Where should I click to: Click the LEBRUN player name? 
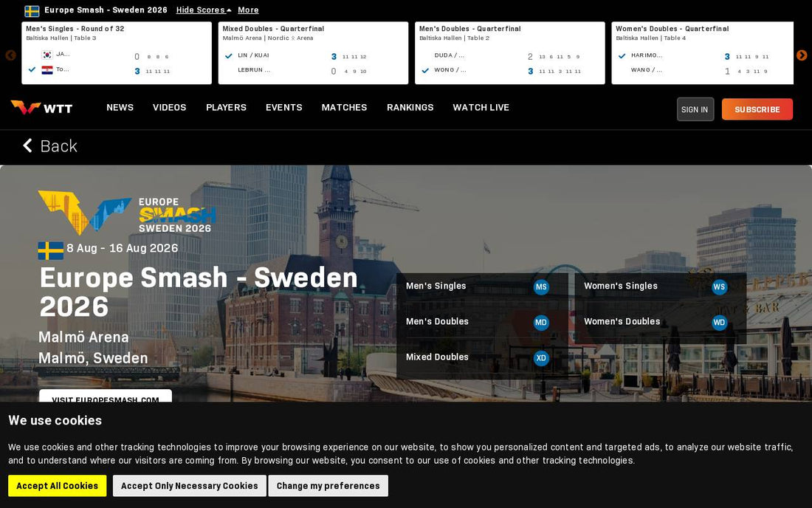(254, 70)
